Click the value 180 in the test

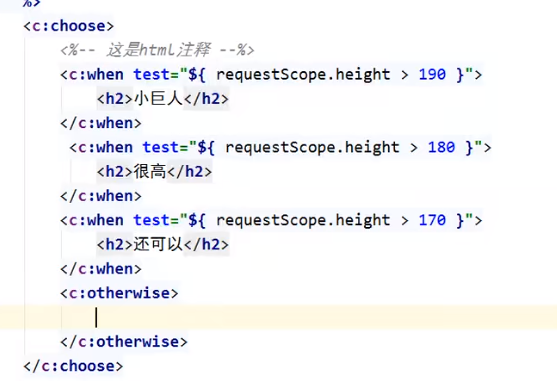pyautogui.click(x=441, y=147)
